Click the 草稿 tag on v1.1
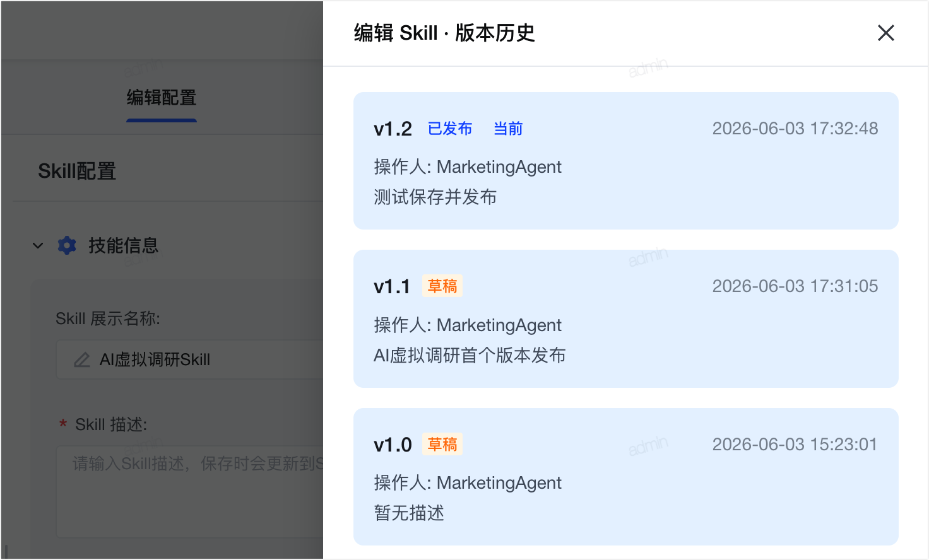929x560 pixels. click(x=442, y=286)
